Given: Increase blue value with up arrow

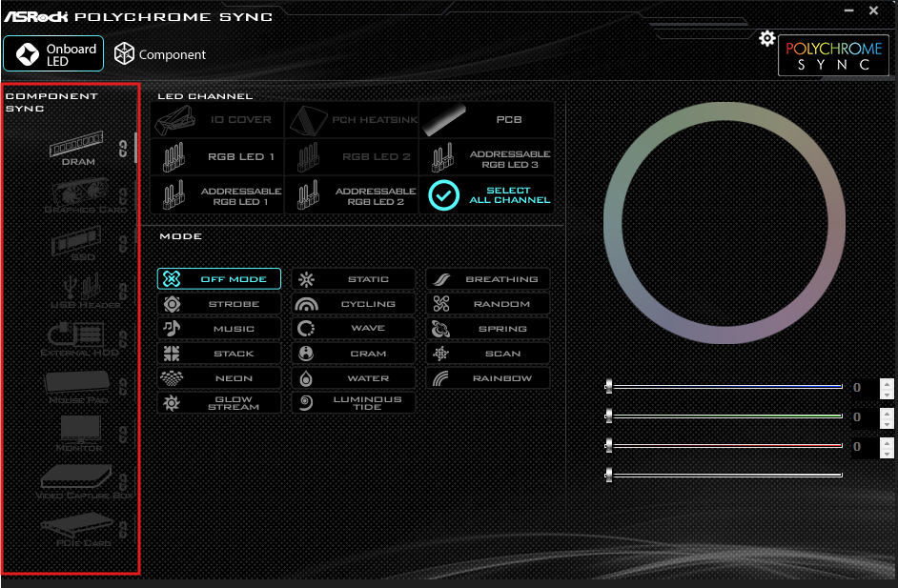Looking at the screenshot, I should click(x=887, y=383).
